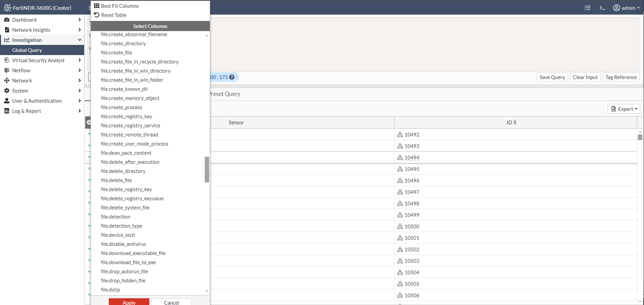Click the session icon beside ID 10492
The width and height of the screenshot is (644, 305).
tap(400, 134)
